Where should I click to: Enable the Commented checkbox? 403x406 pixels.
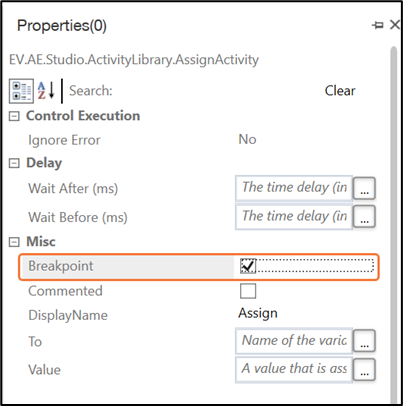tap(248, 291)
